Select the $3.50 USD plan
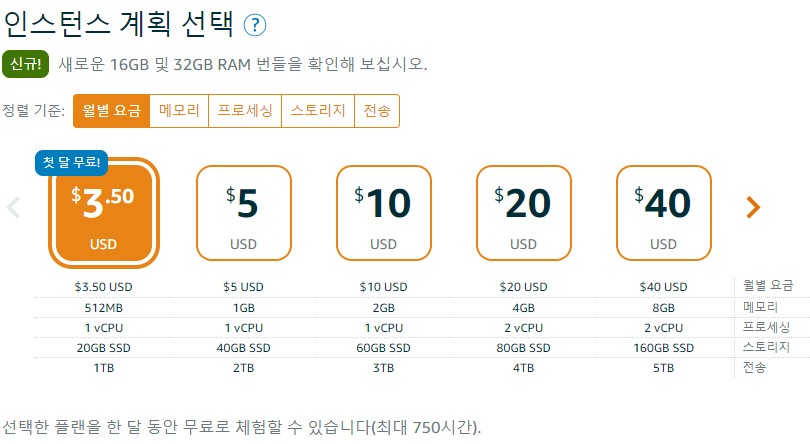 tap(103, 216)
